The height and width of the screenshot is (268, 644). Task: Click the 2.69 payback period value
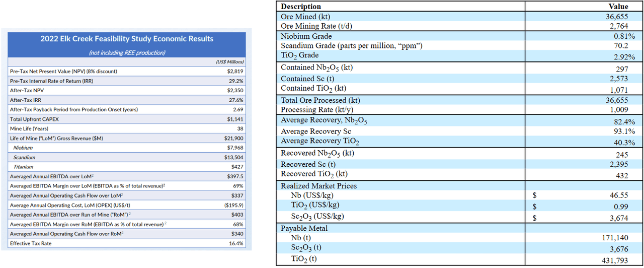pyautogui.click(x=238, y=110)
